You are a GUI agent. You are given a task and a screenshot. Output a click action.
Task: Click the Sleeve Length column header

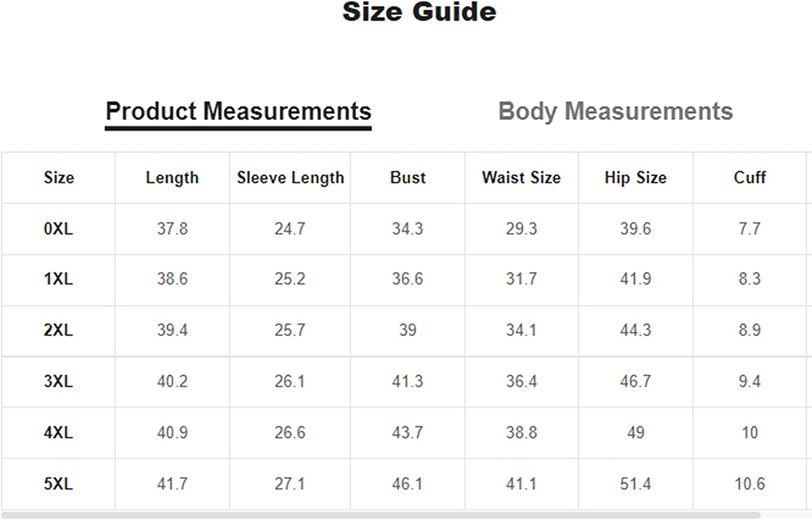point(290,178)
